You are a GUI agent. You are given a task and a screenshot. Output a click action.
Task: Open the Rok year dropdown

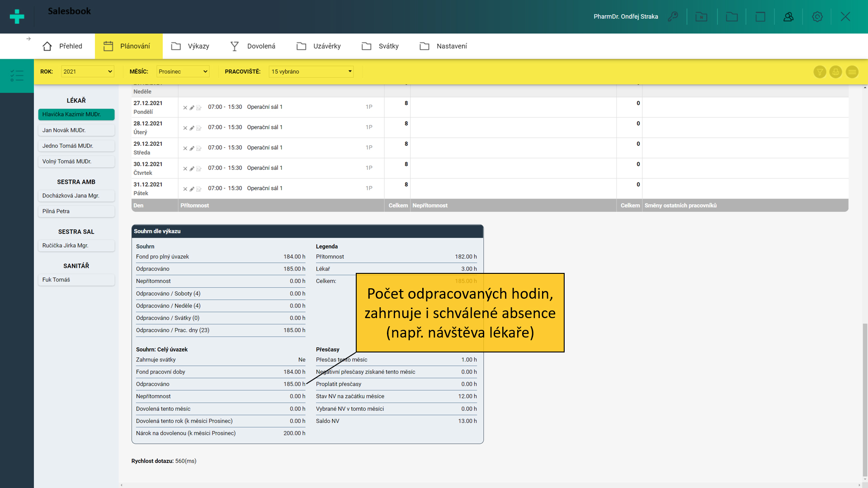tap(87, 71)
